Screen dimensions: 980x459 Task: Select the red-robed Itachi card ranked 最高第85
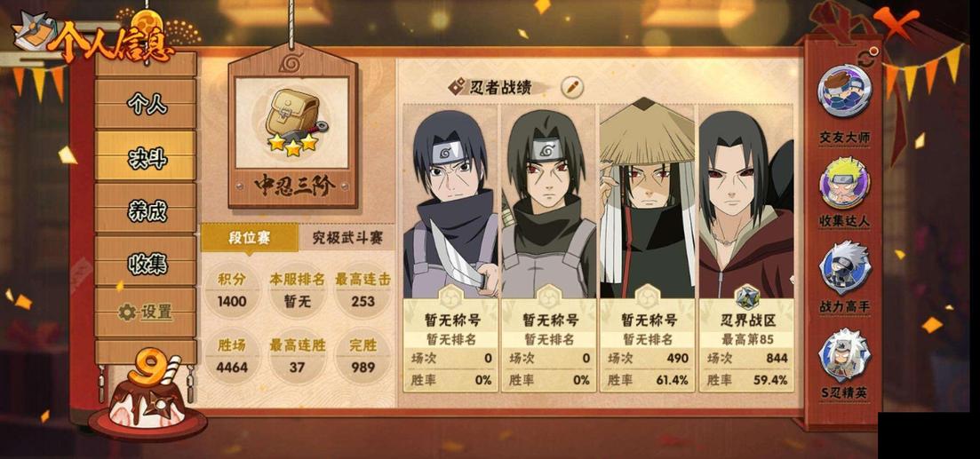(x=746, y=247)
